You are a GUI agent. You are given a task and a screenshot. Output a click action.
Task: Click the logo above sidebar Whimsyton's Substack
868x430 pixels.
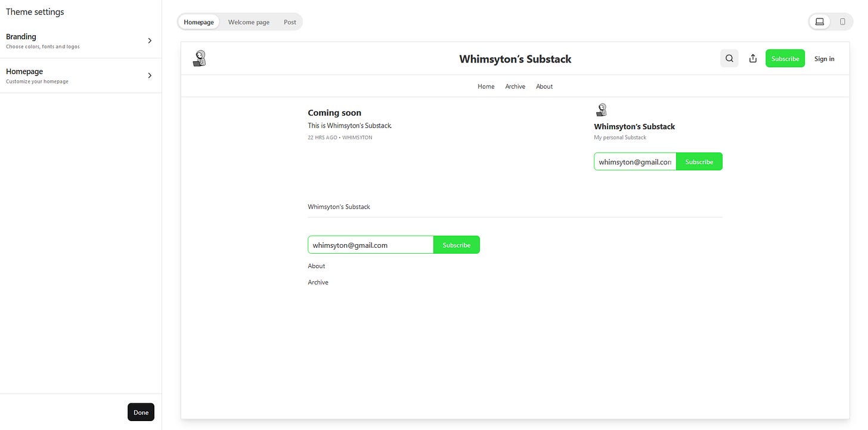602,110
